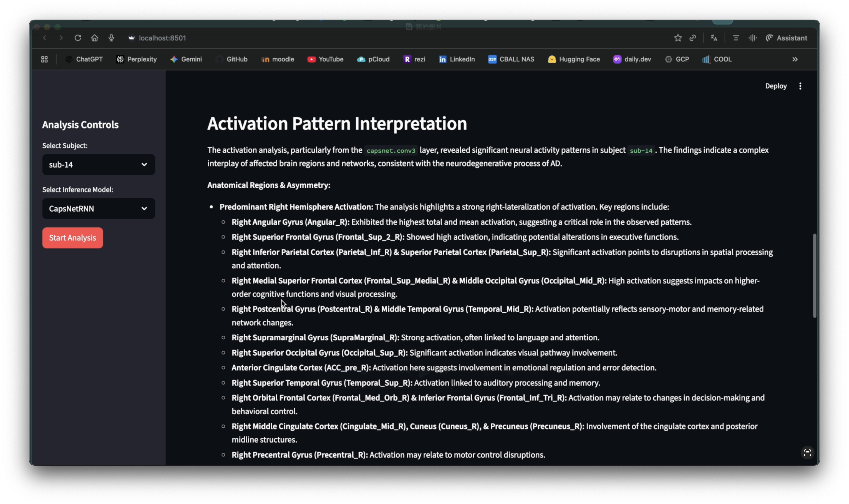Open the Streamlit three-dot menu
Screen dimensions: 849x504
click(800, 86)
